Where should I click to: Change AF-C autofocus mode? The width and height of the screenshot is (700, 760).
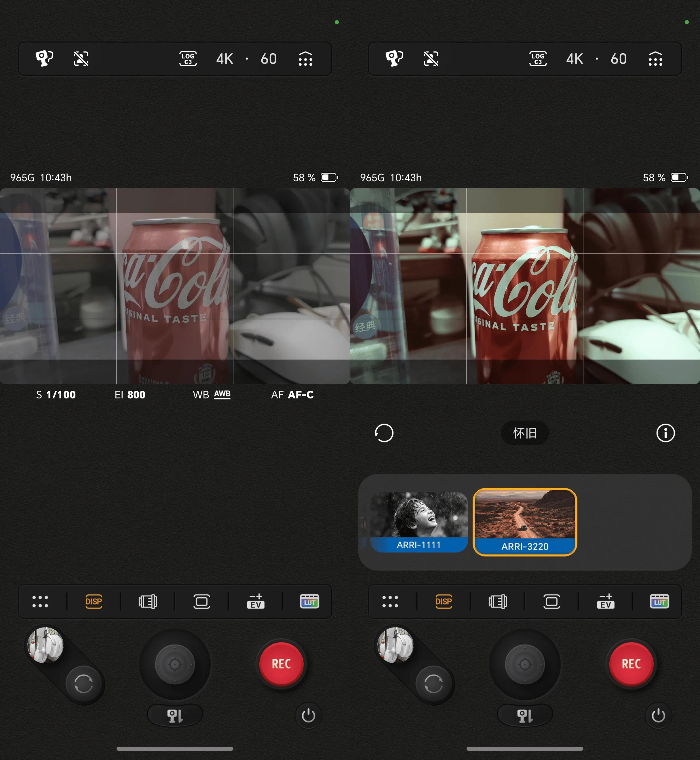(292, 395)
